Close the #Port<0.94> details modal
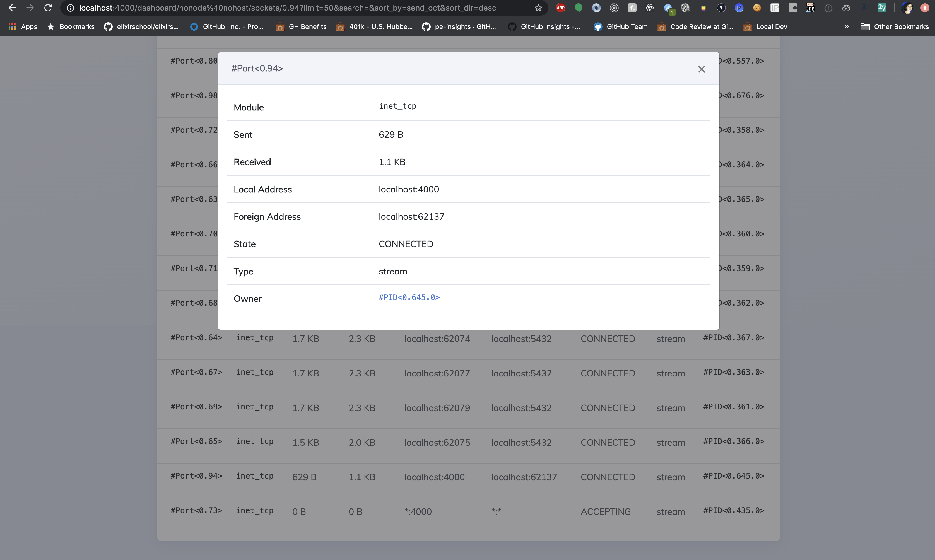 [701, 69]
